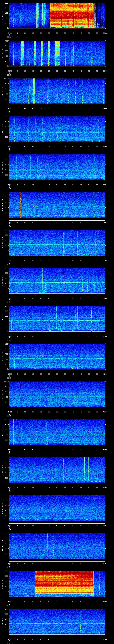114x644 pixels.
Task: Click the 40:00 end time label
Action: point(105,336)
